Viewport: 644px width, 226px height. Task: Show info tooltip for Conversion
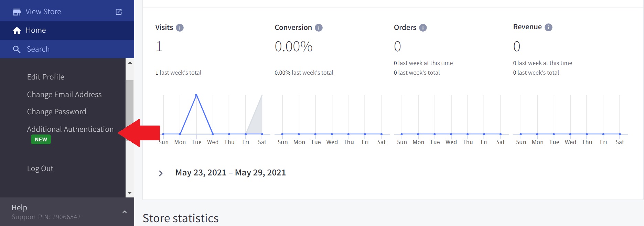pyautogui.click(x=319, y=28)
